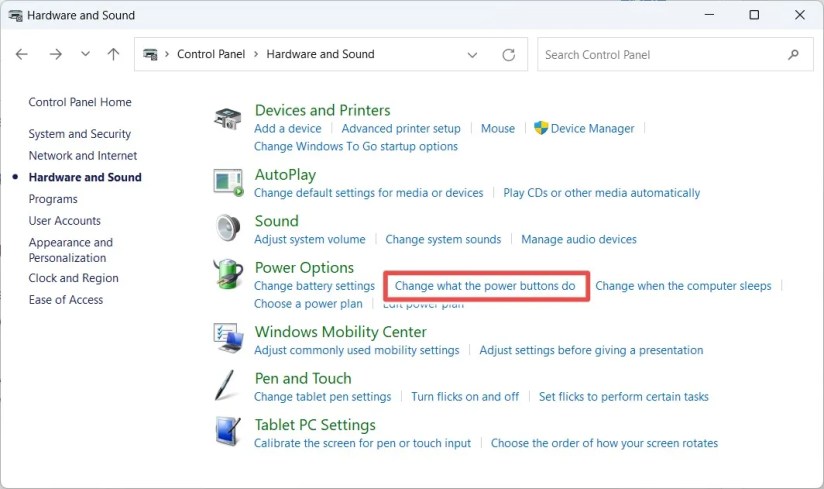The image size is (824, 489).
Task: Click Change system sounds
Action: point(443,240)
